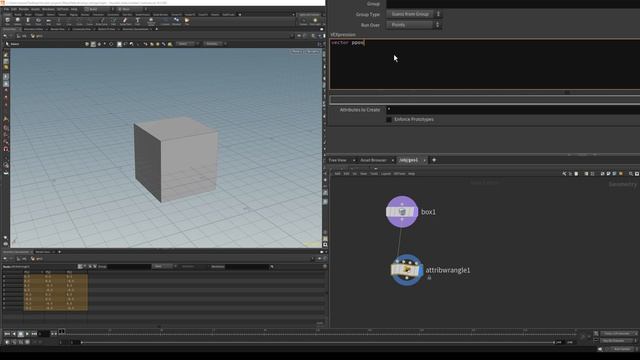Click the box1 node icon
This screenshot has height=360, width=640.
click(x=402, y=211)
